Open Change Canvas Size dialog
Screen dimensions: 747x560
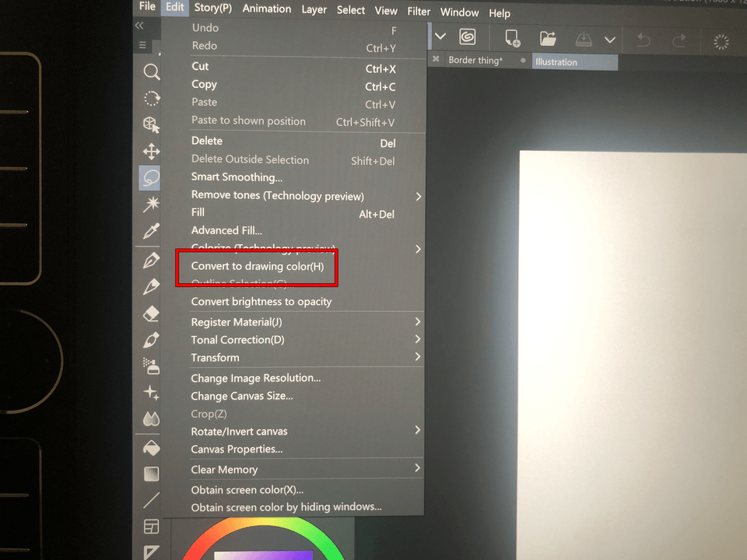point(242,396)
